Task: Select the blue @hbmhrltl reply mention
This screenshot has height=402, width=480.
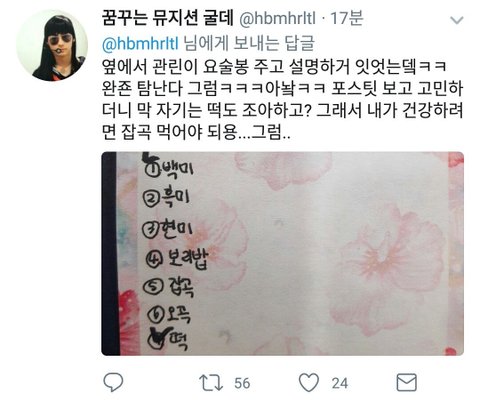Action: pyautogui.click(x=140, y=44)
